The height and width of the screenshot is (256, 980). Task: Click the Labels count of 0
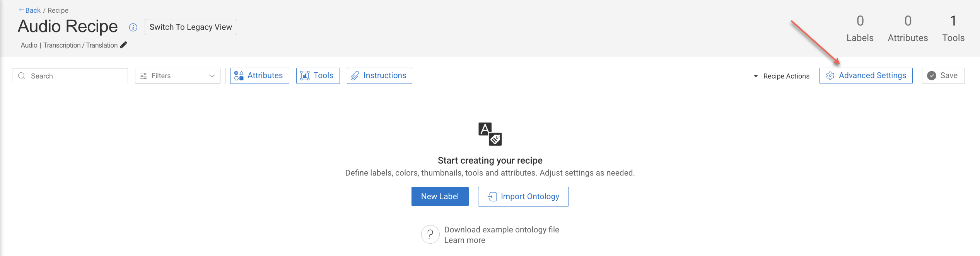point(860,21)
